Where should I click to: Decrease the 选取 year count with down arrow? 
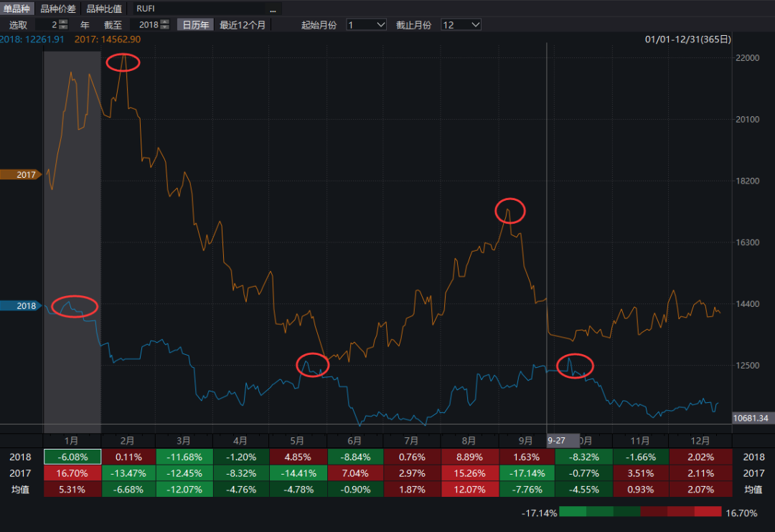[x=63, y=27]
